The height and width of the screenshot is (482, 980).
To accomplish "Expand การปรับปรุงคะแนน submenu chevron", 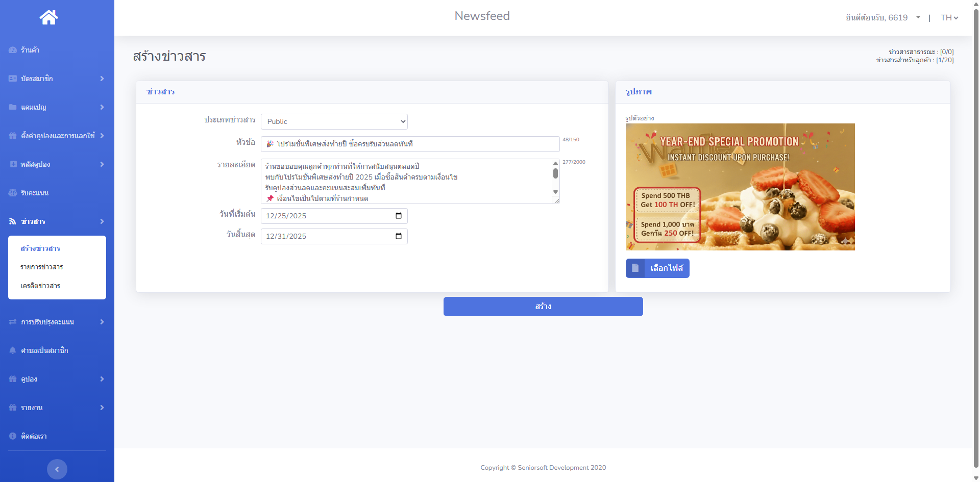I will coord(102,322).
